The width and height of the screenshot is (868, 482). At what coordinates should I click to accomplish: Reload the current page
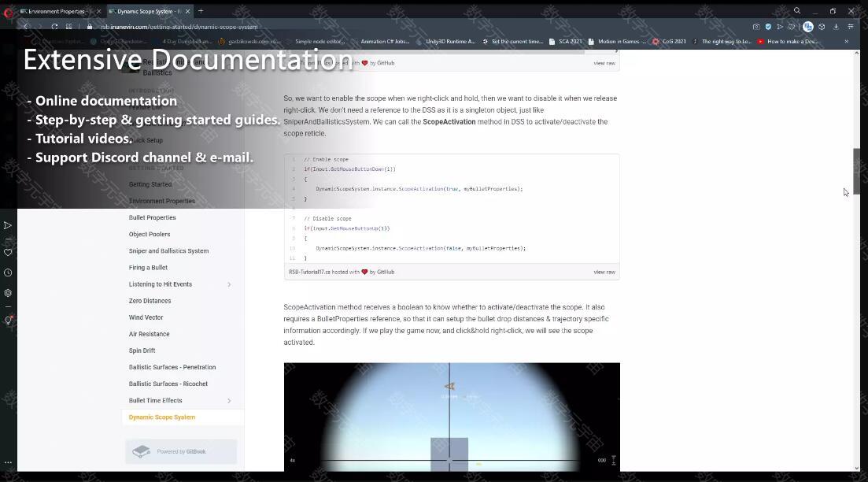(x=54, y=27)
